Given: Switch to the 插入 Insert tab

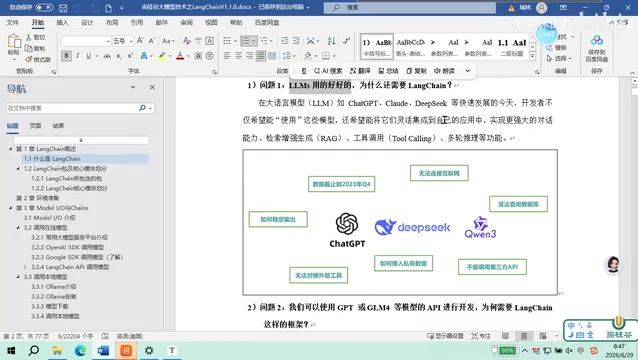Looking at the screenshot, I should tap(62, 23).
